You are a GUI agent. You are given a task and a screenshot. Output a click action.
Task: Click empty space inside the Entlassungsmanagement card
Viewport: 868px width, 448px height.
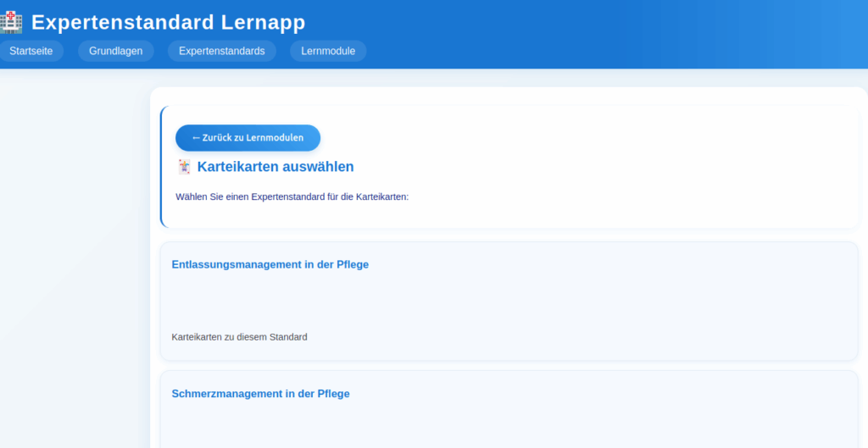click(x=509, y=301)
